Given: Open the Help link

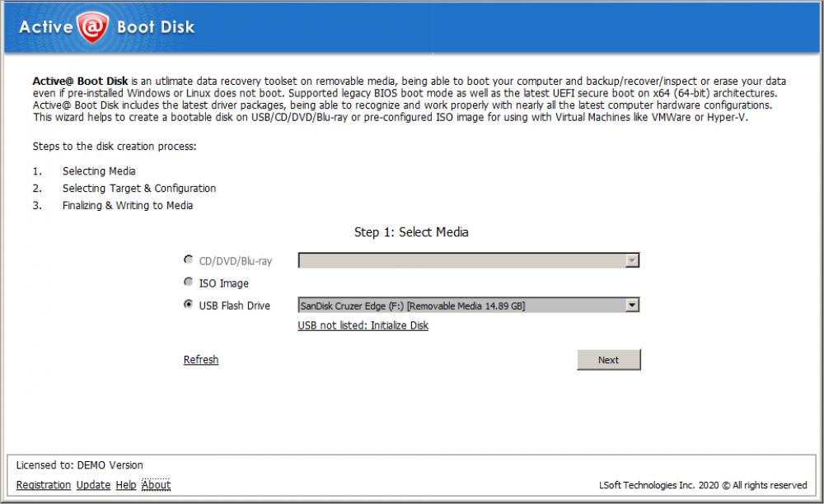Looking at the screenshot, I should click(126, 485).
